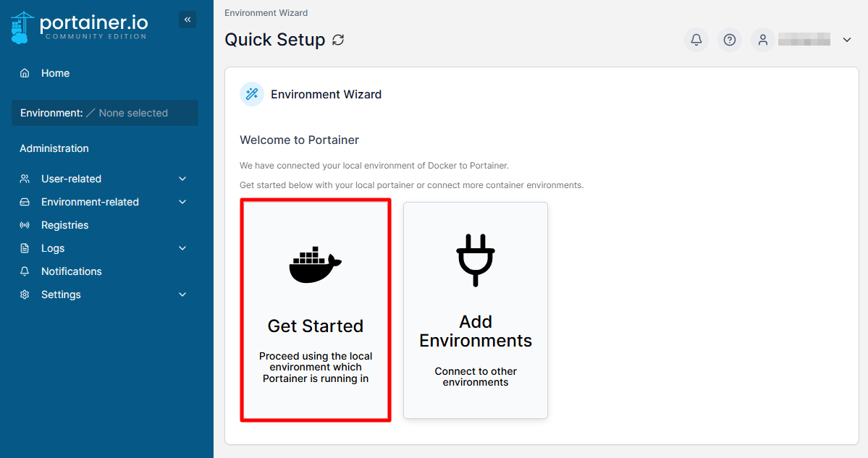
Task: Click the Quick Setup page title
Action: click(x=275, y=40)
